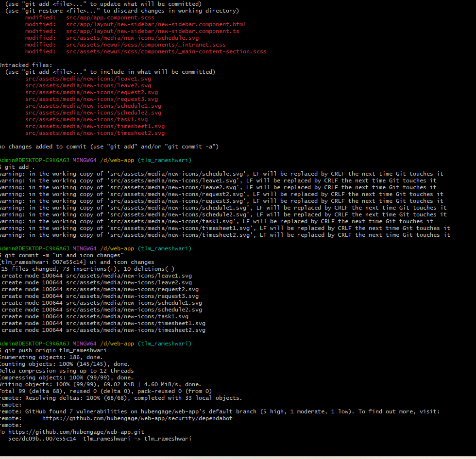Screen dimensions: 476x459
Task: Click modified _intranet.scss file path
Action: pos(146,45)
